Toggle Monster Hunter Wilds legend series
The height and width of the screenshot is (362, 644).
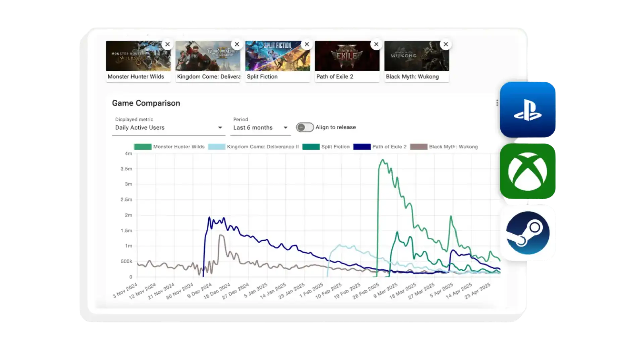169,147
